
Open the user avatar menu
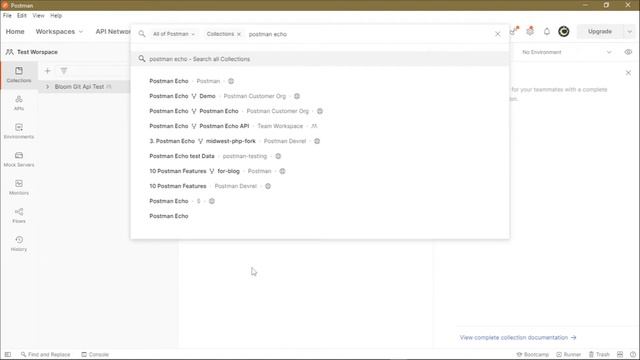pos(564,31)
